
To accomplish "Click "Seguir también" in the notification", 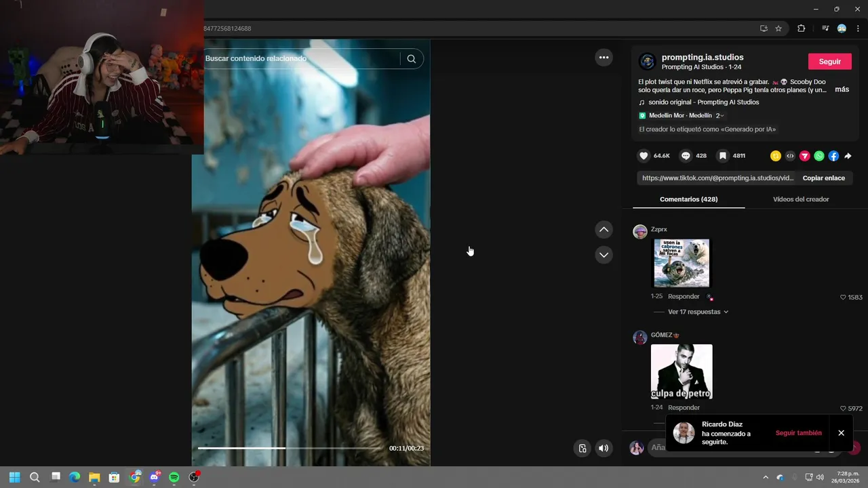I will click(x=798, y=433).
